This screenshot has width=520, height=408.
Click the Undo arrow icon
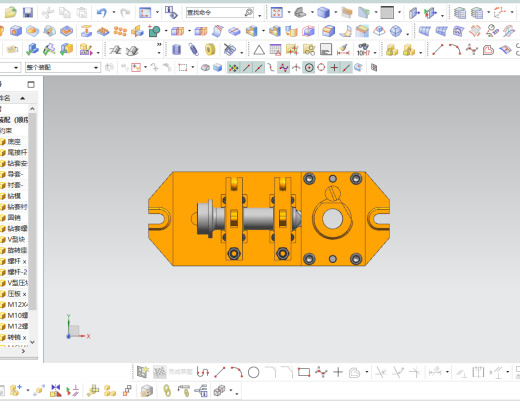(x=101, y=13)
